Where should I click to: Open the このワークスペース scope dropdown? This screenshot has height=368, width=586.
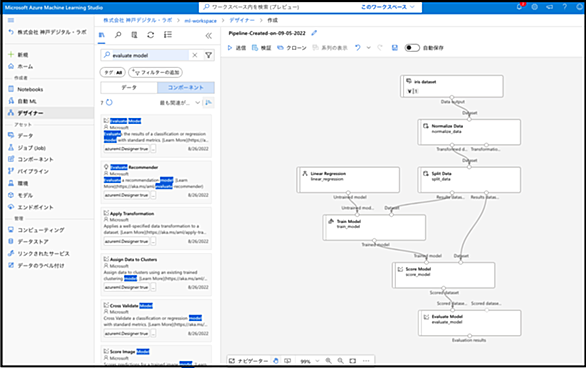[388, 7]
